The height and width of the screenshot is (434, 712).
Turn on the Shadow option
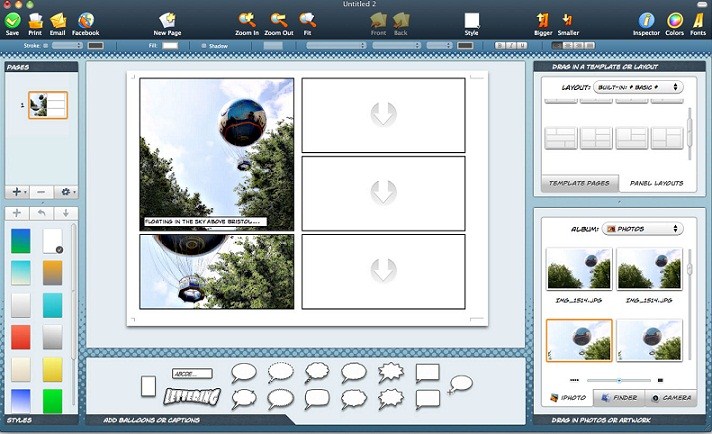[205, 45]
